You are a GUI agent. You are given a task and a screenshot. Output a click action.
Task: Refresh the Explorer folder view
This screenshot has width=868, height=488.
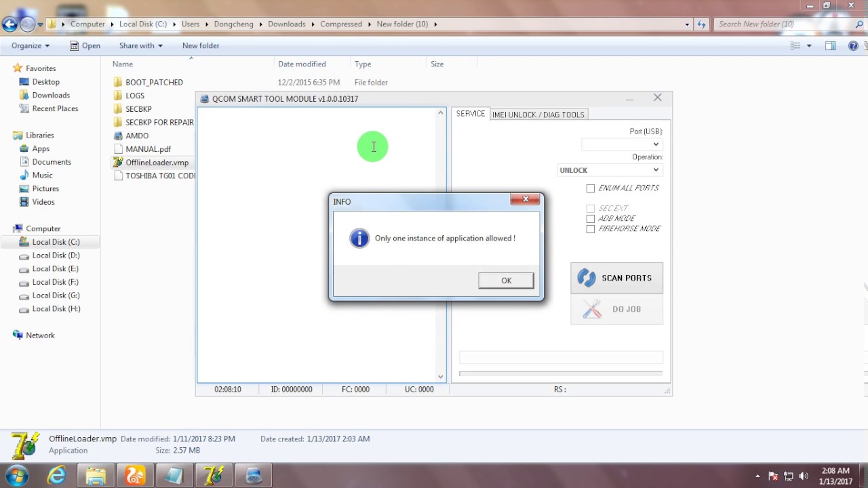pos(701,24)
